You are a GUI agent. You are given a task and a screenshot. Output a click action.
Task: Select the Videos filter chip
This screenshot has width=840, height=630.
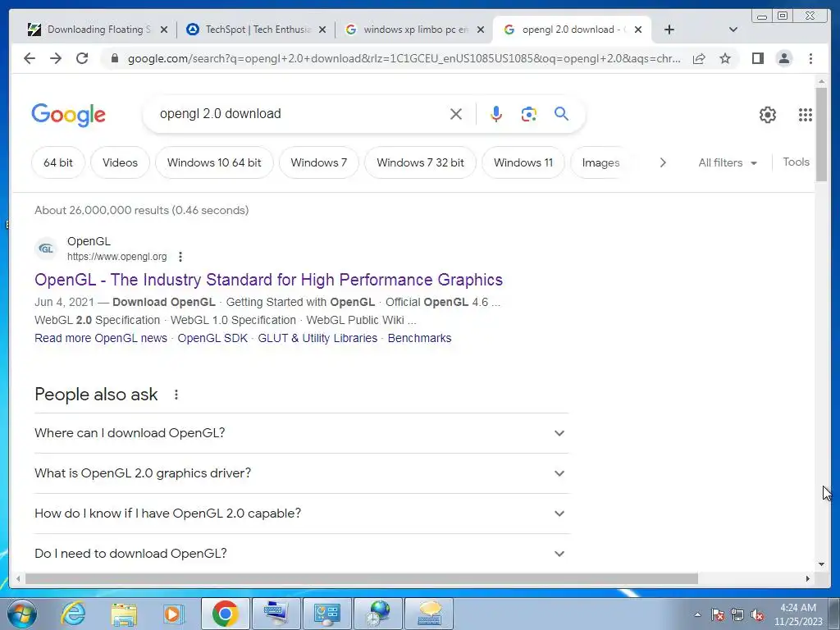pyautogui.click(x=120, y=163)
